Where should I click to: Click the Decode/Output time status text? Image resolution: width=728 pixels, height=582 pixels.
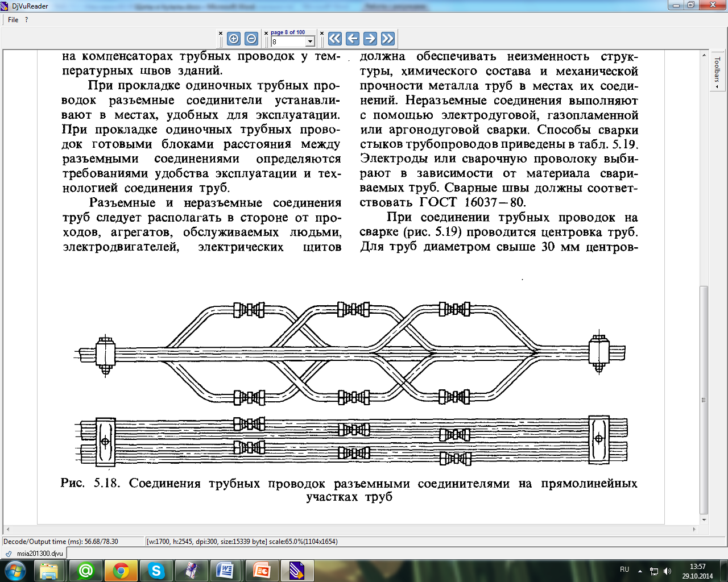click(61, 542)
